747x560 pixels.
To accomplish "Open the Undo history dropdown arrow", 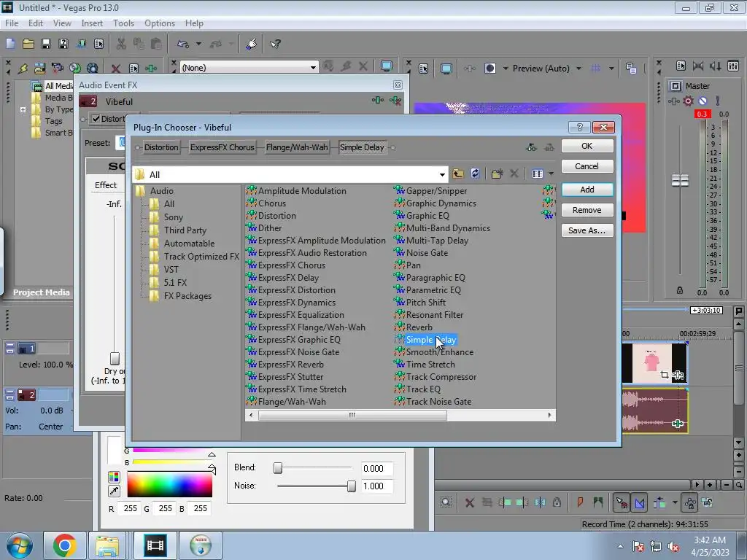I will 198,44.
